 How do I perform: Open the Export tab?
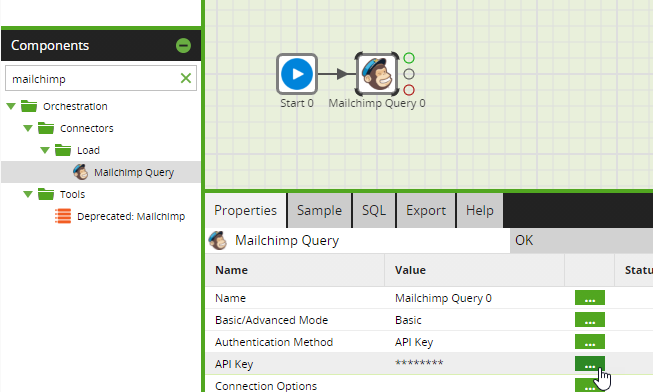426,210
